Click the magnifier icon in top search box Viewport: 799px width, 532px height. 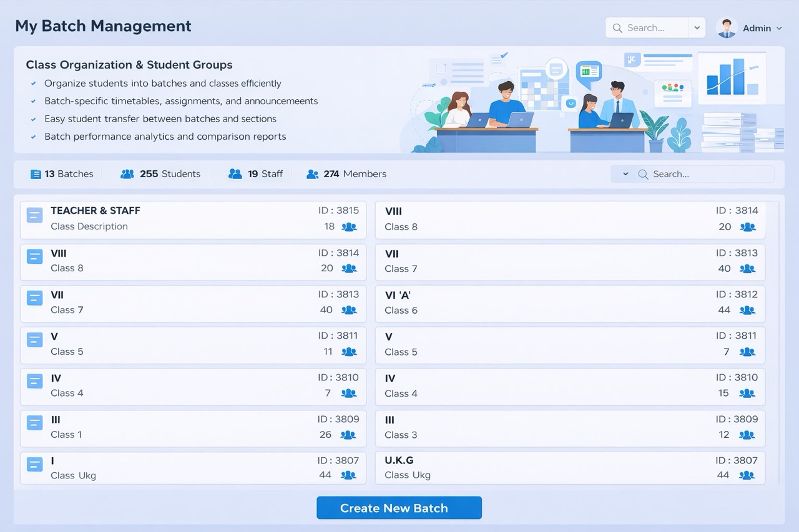coord(617,28)
